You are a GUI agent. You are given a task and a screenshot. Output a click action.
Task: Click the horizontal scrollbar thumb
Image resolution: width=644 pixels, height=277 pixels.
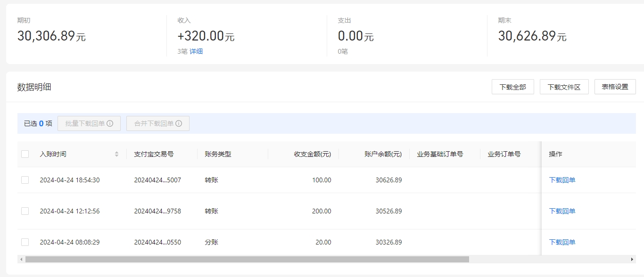pos(247,259)
